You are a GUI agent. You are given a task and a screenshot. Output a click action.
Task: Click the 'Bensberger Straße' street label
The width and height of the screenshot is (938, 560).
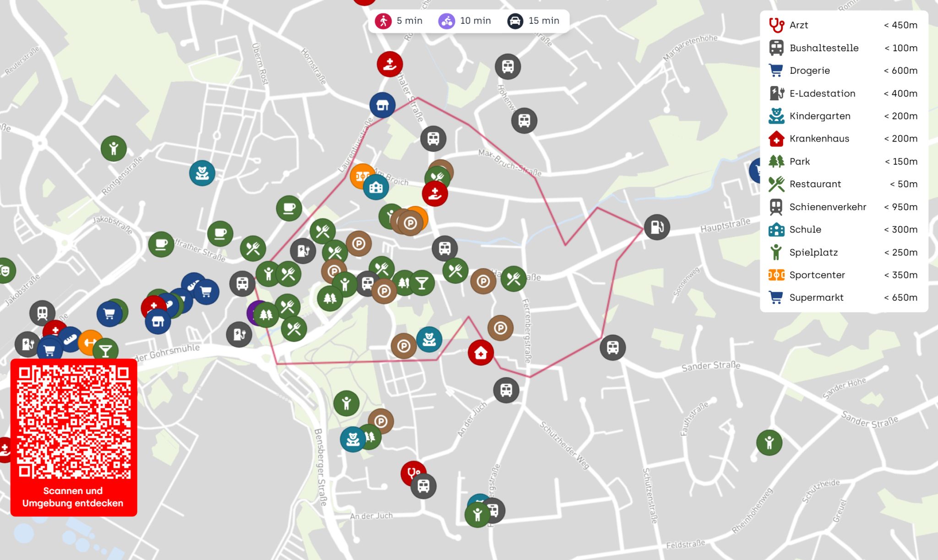point(321,467)
